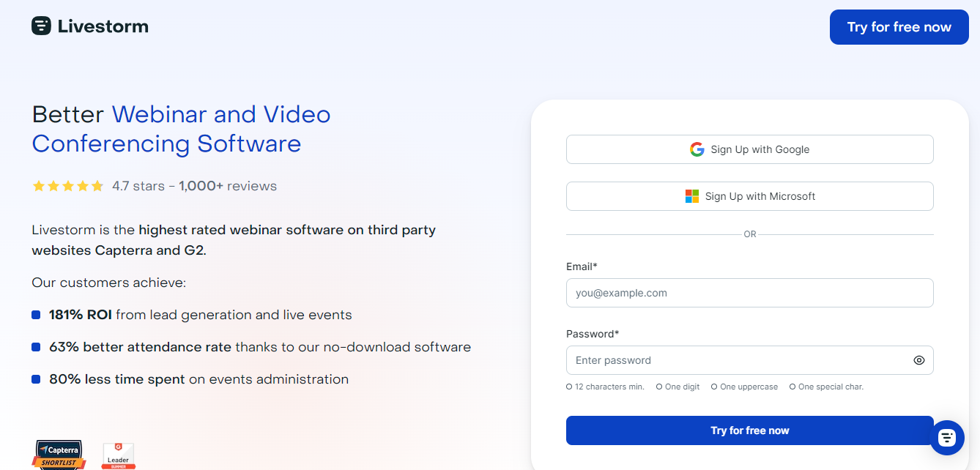Focus the Email input field
This screenshot has width=980, height=470.
pos(749,293)
